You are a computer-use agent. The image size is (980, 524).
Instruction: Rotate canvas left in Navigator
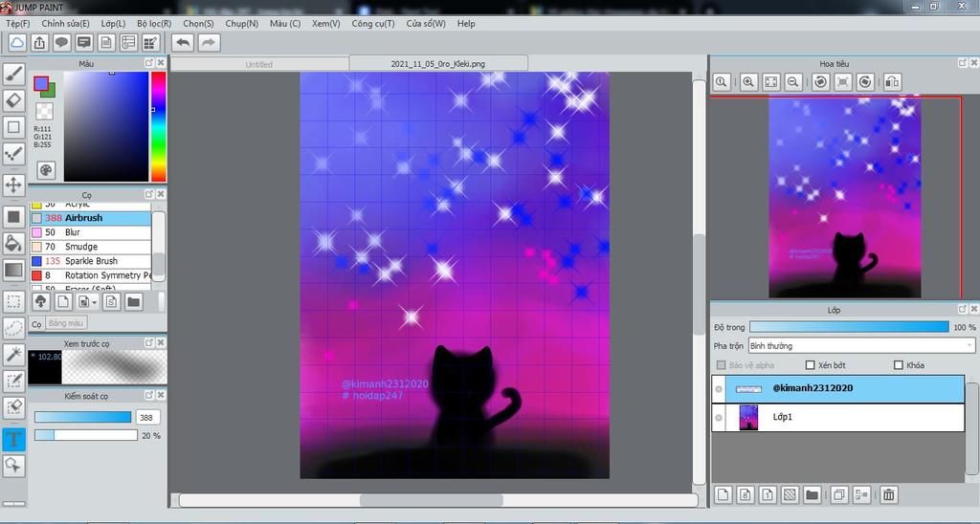tap(820, 82)
